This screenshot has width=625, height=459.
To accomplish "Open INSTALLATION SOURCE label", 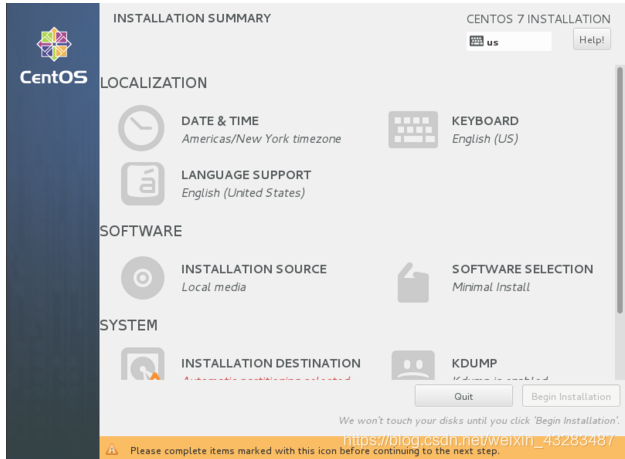I will point(254,269).
